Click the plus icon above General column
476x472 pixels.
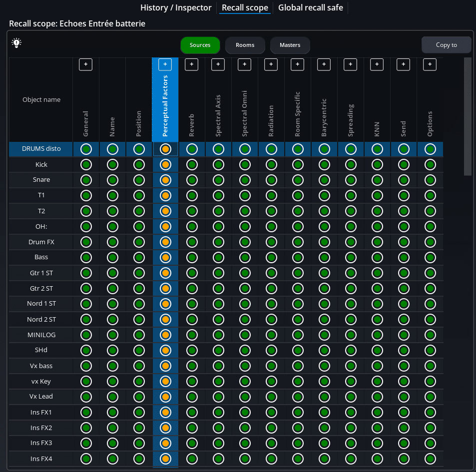[x=86, y=64]
